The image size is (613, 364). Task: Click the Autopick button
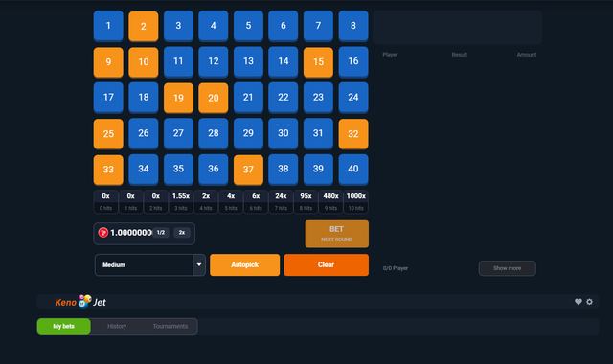(245, 265)
